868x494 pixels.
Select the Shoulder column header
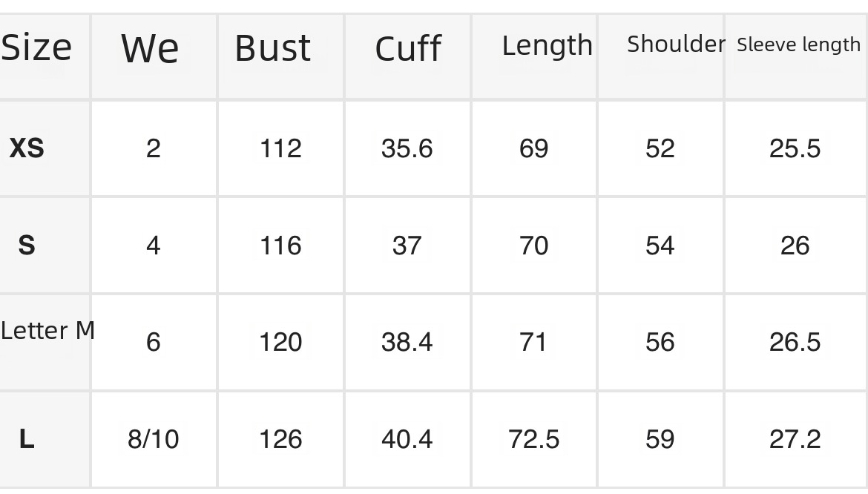click(675, 45)
